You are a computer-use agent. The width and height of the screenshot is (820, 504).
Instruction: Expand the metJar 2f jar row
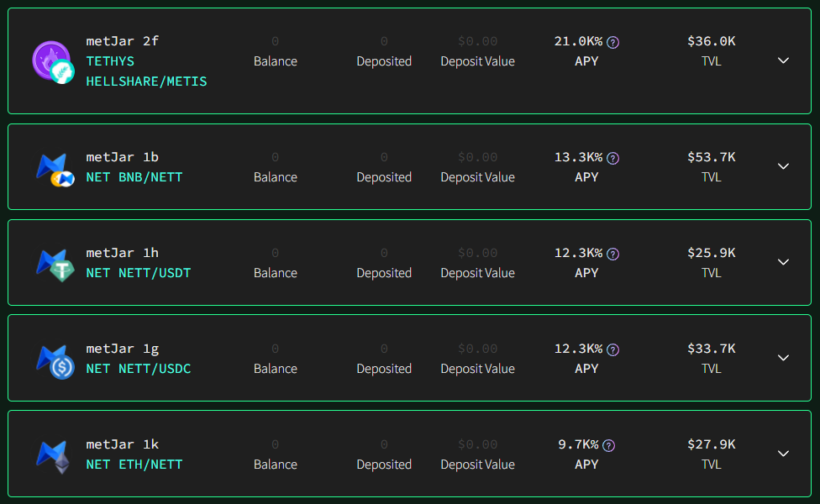(783, 60)
